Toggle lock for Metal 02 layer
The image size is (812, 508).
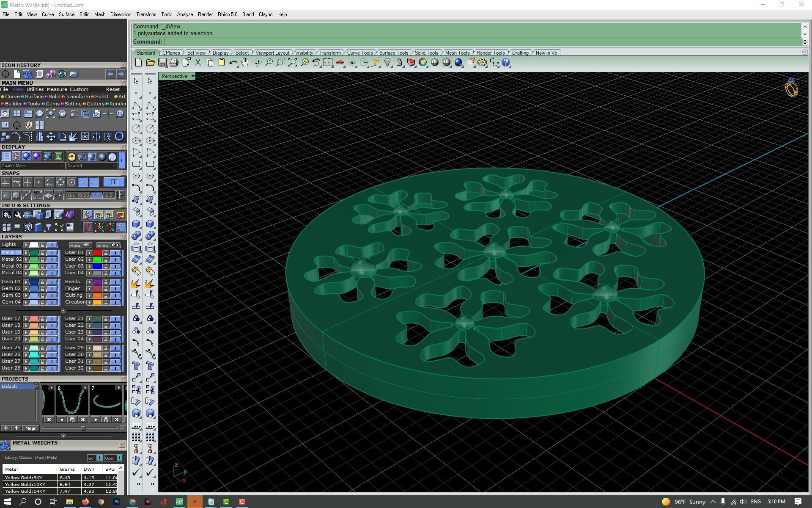42,260
